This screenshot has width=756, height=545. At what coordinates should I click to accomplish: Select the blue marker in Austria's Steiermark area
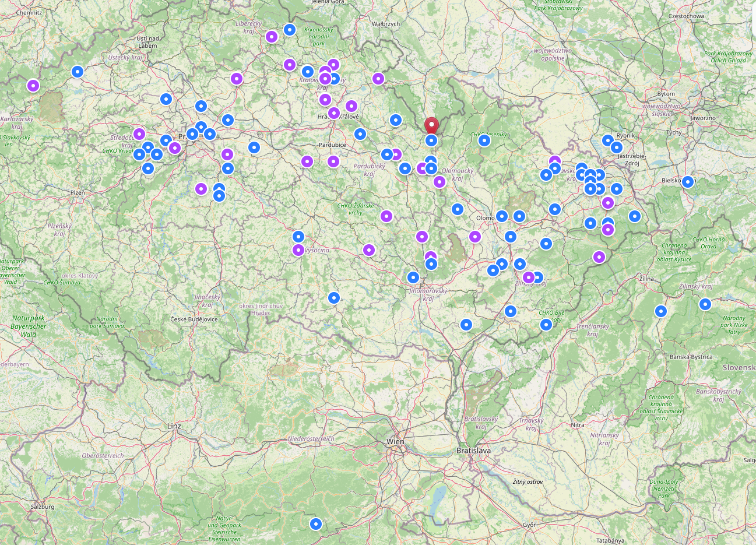(315, 524)
